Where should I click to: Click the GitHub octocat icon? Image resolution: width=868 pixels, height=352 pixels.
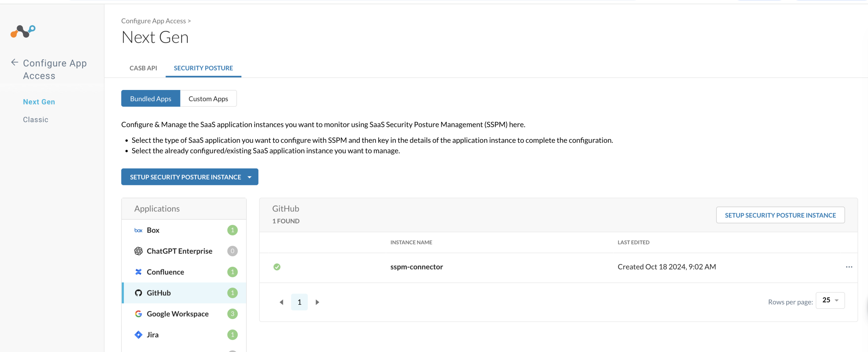(x=138, y=293)
